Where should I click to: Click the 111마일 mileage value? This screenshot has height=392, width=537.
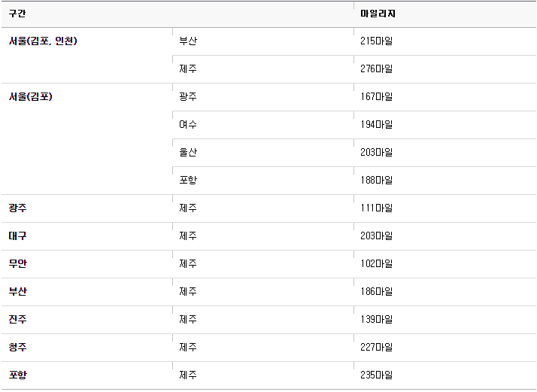[376, 208]
